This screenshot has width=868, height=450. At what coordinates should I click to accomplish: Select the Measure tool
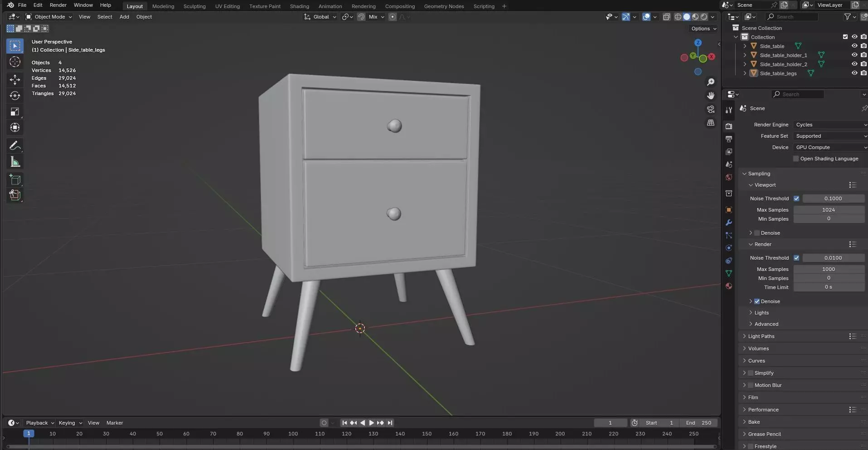(15, 162)
